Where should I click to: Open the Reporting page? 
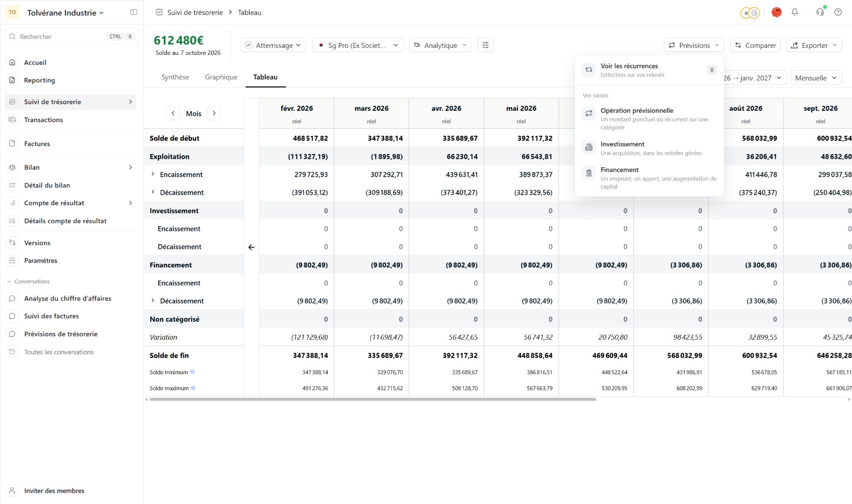70,80
